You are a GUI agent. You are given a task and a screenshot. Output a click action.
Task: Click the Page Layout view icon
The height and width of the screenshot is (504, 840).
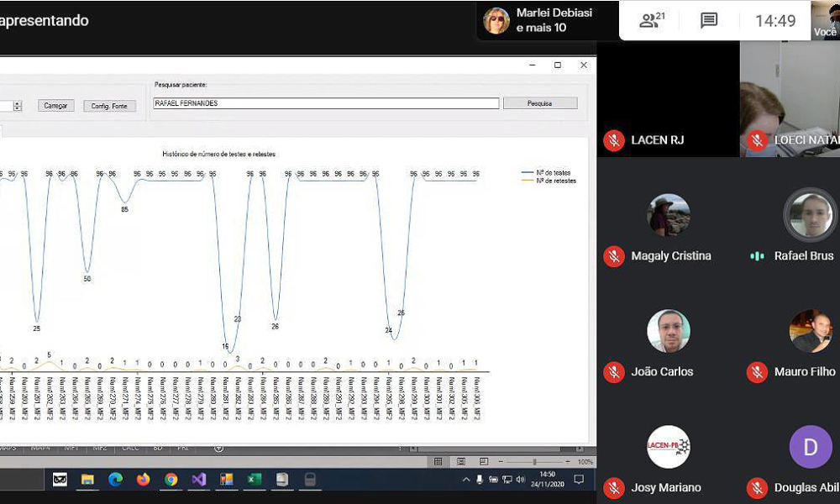pyautogui.click(x=461, y=461)
